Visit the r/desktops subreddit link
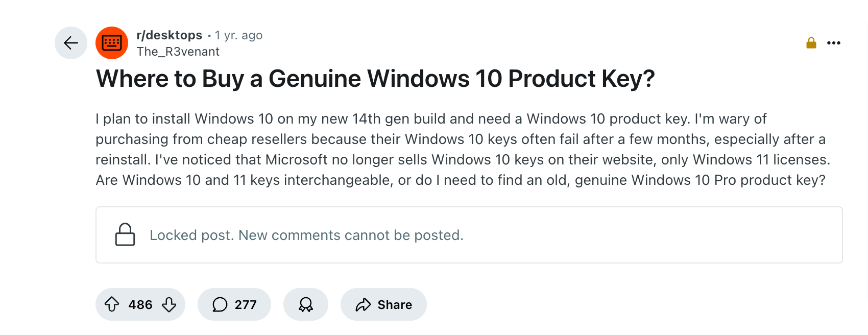Screen dimensions: 868x335 (170, 35)
